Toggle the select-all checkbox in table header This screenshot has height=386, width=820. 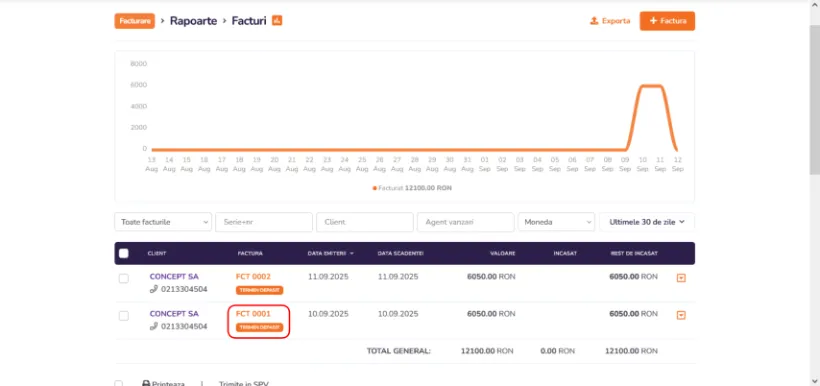(x=123, y=253)
